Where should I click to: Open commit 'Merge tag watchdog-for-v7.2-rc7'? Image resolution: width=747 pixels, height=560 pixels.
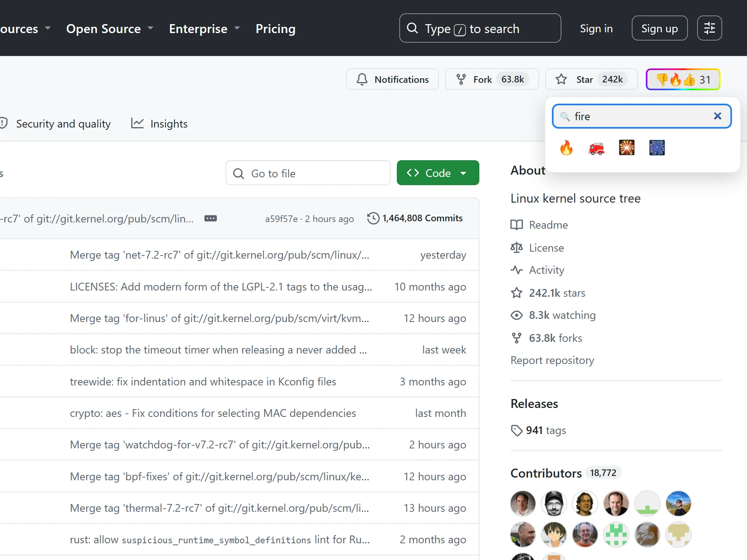click(x=220, y=444)
